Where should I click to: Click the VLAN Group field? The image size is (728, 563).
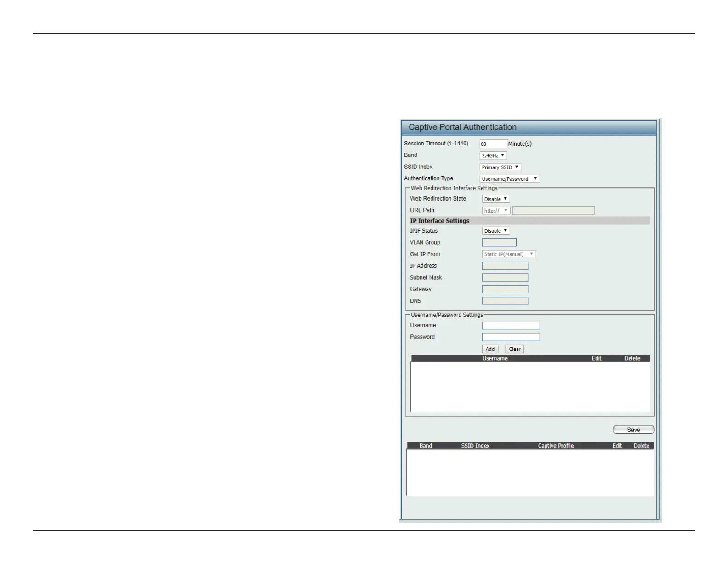point(499,242)
